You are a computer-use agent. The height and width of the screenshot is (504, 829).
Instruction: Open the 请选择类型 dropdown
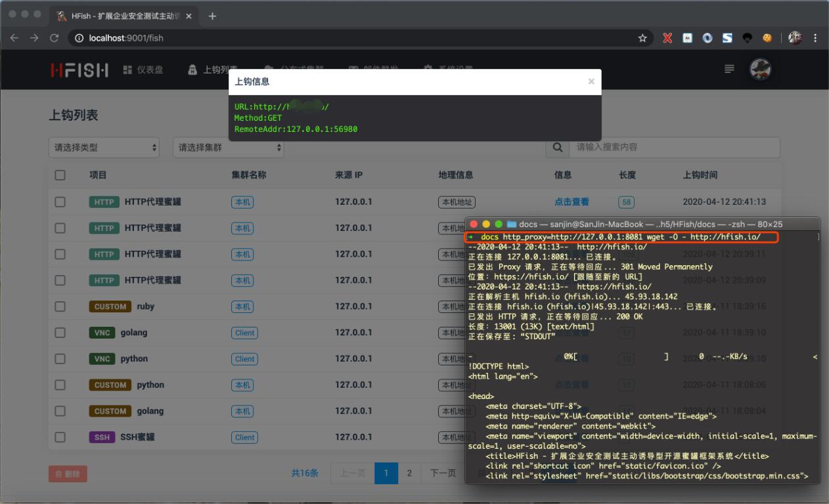(x=104, y=148)
